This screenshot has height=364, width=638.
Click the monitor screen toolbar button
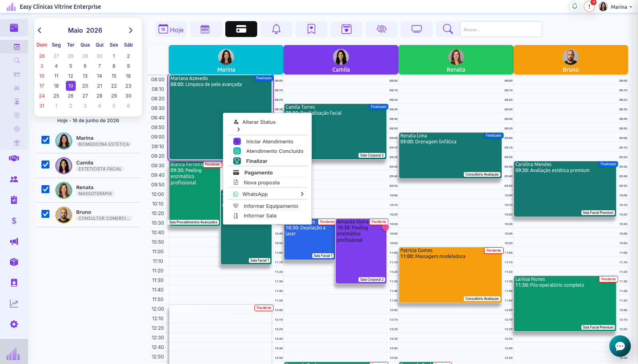[417, 29]
